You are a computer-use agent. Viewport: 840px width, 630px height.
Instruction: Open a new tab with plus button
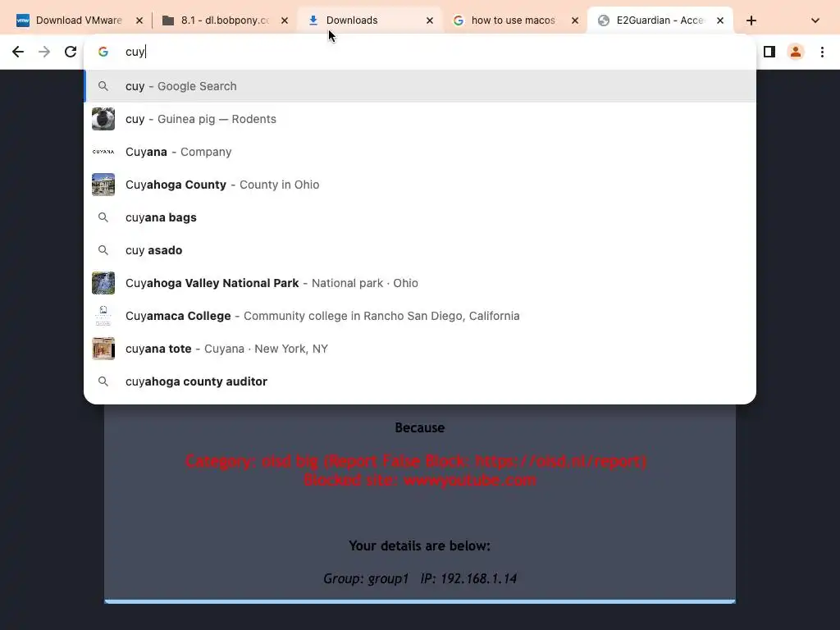click(751, 21)
